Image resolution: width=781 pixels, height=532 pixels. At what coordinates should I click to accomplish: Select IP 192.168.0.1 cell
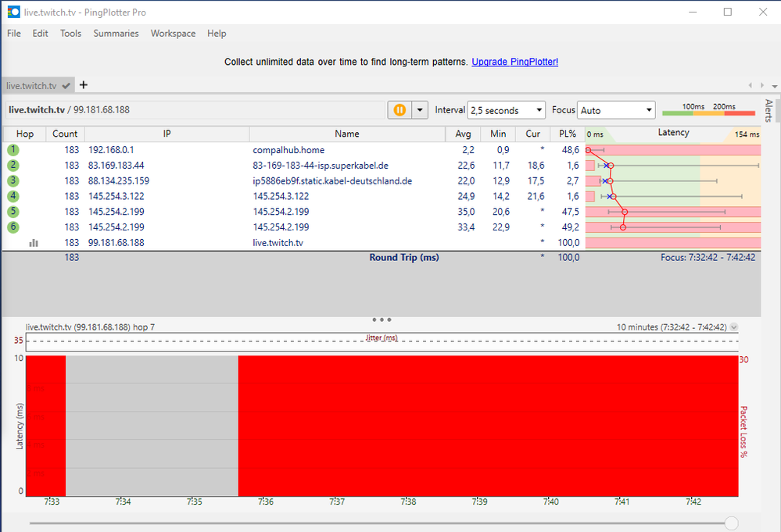(111, 150)
